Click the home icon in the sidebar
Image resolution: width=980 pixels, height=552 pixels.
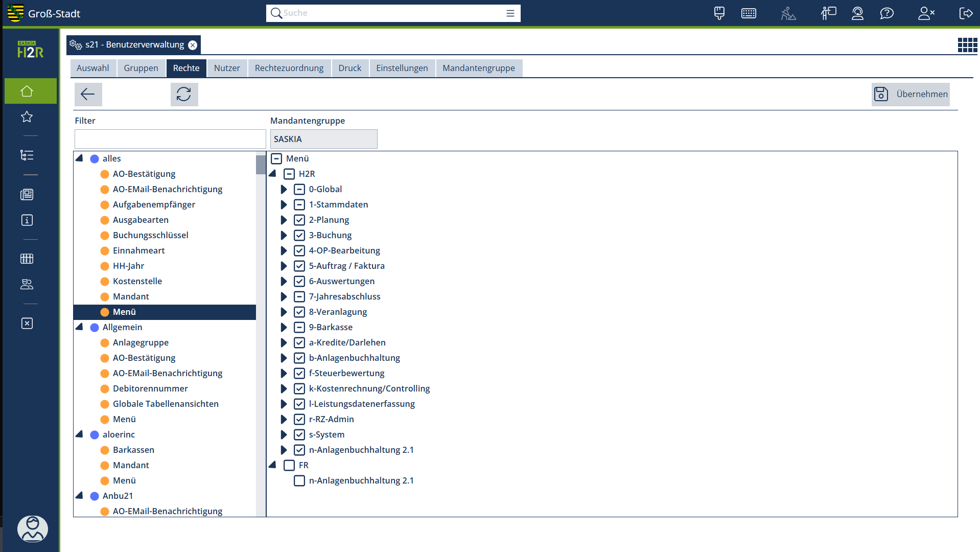[27, 91]
